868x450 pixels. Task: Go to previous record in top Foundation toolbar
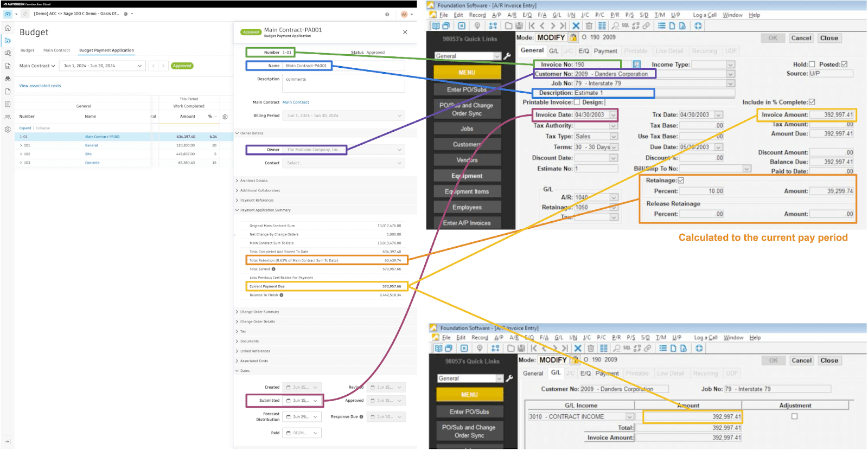pyautogui.click(x=542, y=25)
